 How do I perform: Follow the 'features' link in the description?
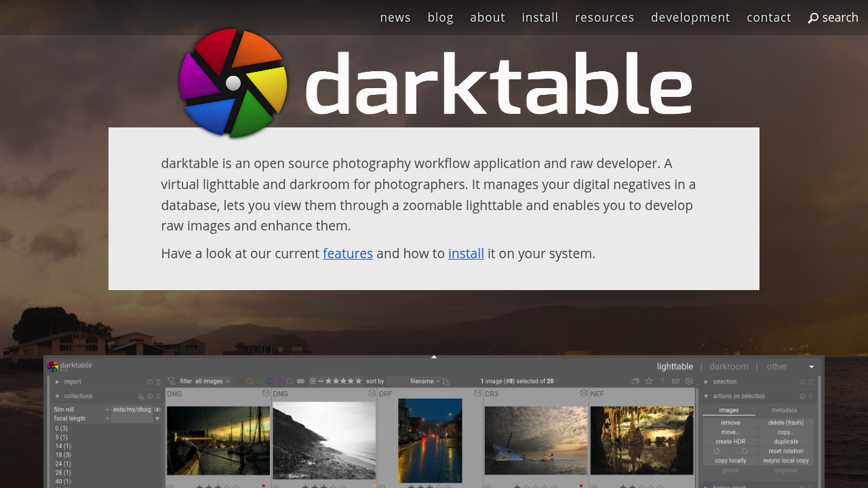click(x=348, y=253)
